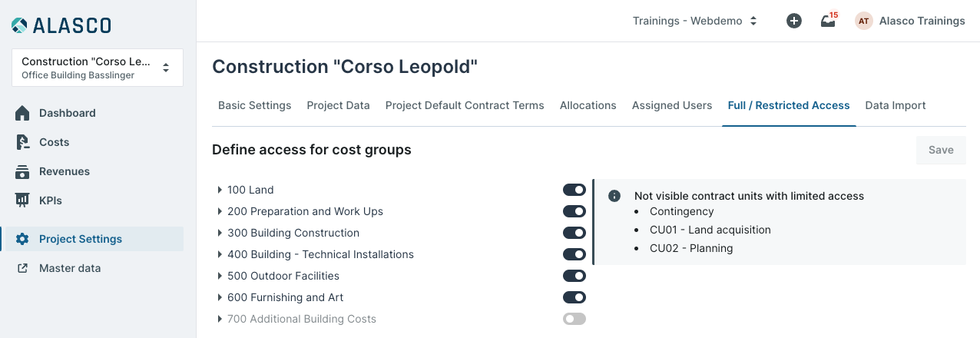
Task: Expand the 500 Outdoor Facilities group
Action: coord(220,276)
